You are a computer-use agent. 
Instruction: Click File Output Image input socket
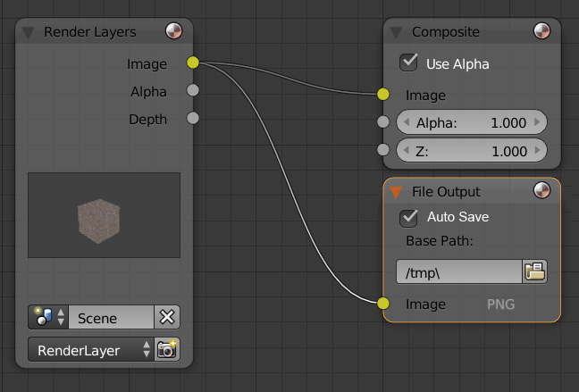tap(383, 304)
